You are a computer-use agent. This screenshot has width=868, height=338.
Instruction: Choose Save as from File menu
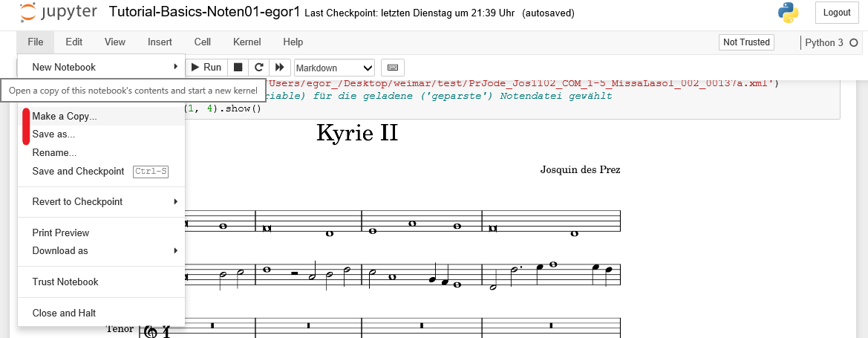point(53,134)
